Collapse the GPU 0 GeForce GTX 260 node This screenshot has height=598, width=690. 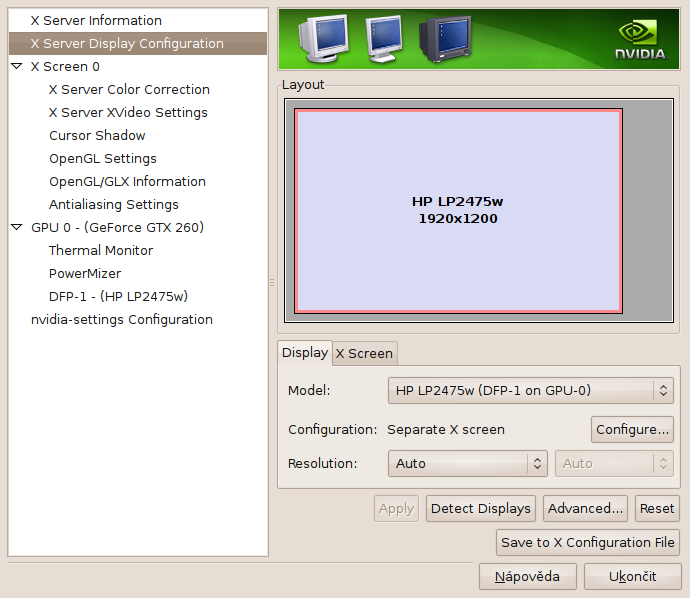[x=16, y=227]
